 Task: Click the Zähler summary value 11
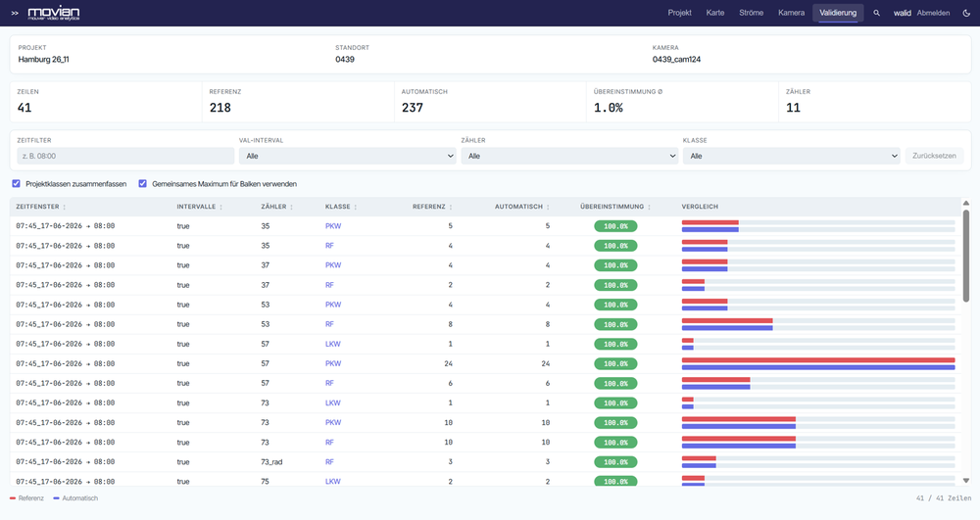point(793,108)
